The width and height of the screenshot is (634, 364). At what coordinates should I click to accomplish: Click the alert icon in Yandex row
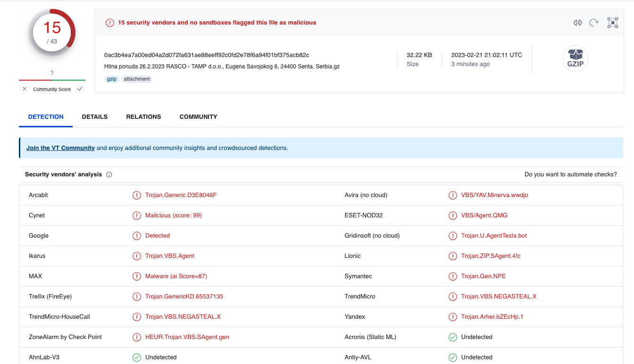pyautogui.click(x=453, y=317)
